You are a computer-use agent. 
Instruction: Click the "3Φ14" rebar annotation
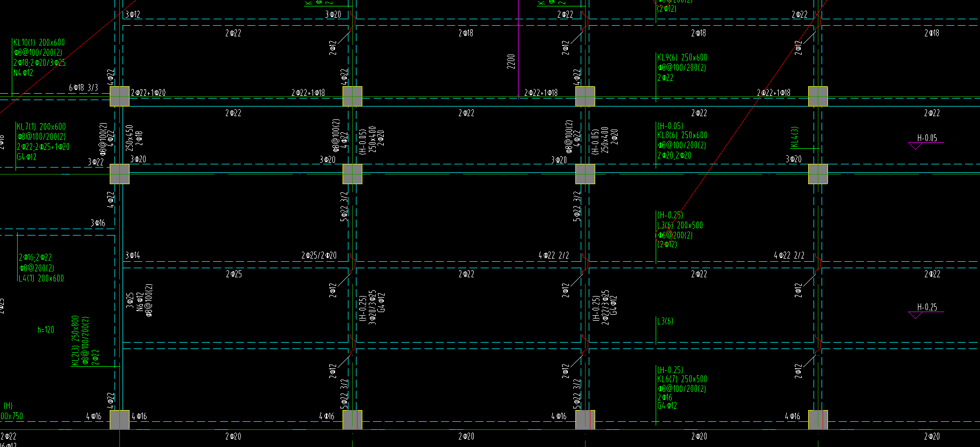coord(133,255)
